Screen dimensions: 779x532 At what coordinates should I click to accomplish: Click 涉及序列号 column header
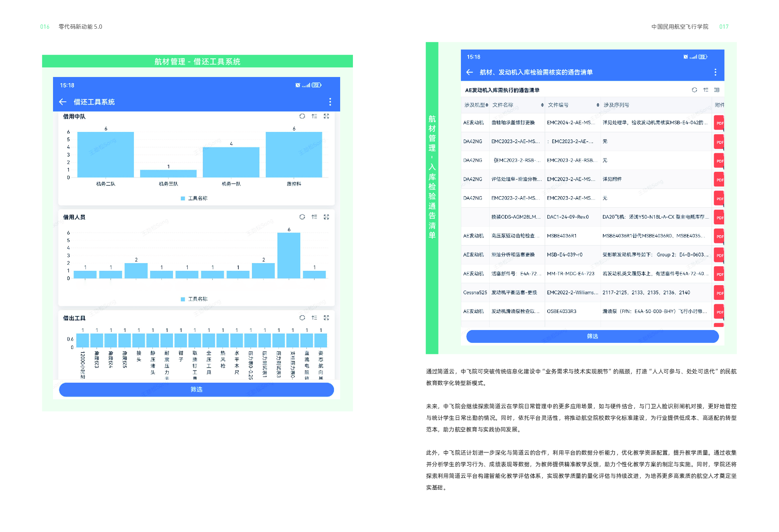[616, 105]
